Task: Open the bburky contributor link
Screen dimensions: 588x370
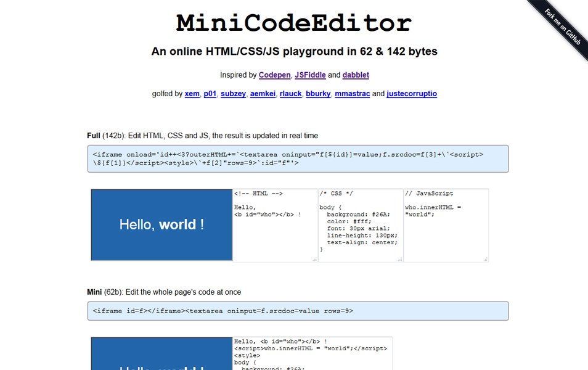Action: coord(318,94)
